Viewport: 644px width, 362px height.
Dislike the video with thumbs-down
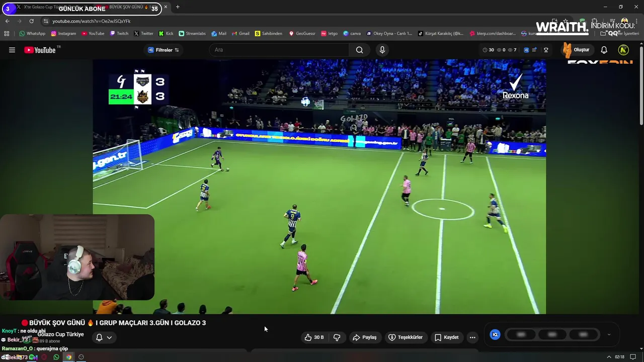(x=337, y=337)
